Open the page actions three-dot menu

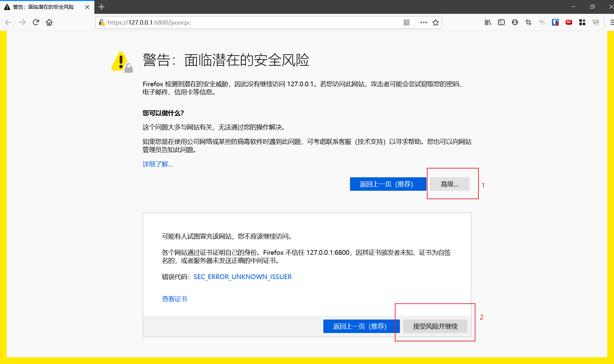coord(424,23)
